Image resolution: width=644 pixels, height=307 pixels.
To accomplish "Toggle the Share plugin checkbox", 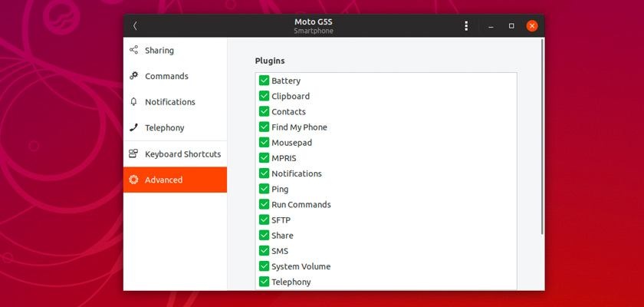I will tap(264, 236).
